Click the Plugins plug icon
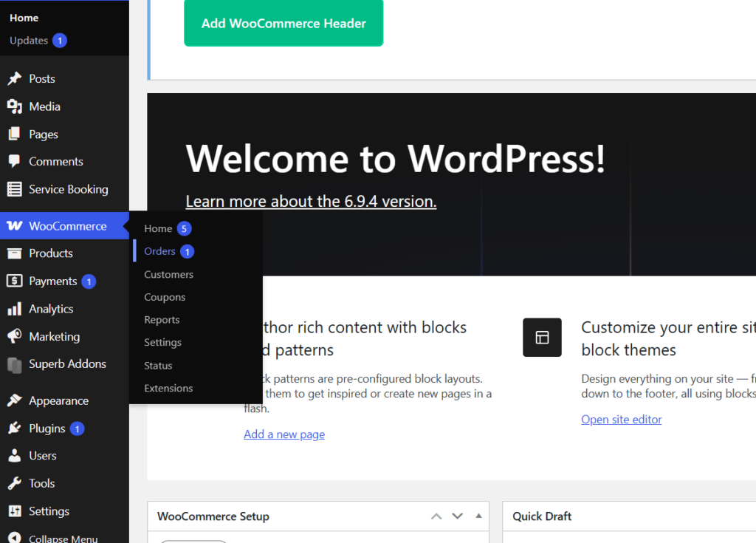 click(15, 428)
